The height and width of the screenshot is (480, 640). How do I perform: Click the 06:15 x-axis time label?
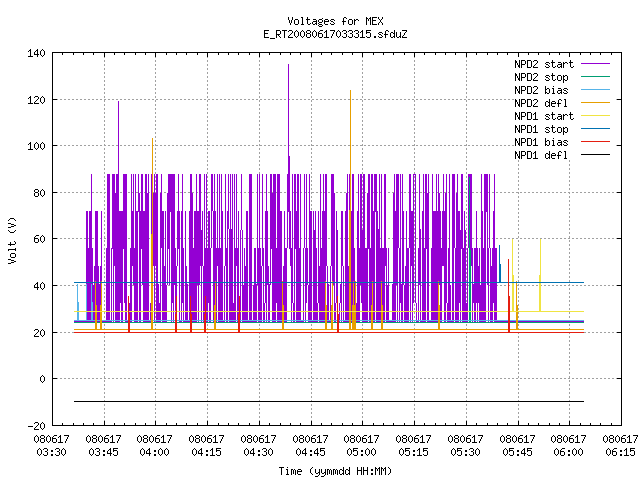click(621, 452)
